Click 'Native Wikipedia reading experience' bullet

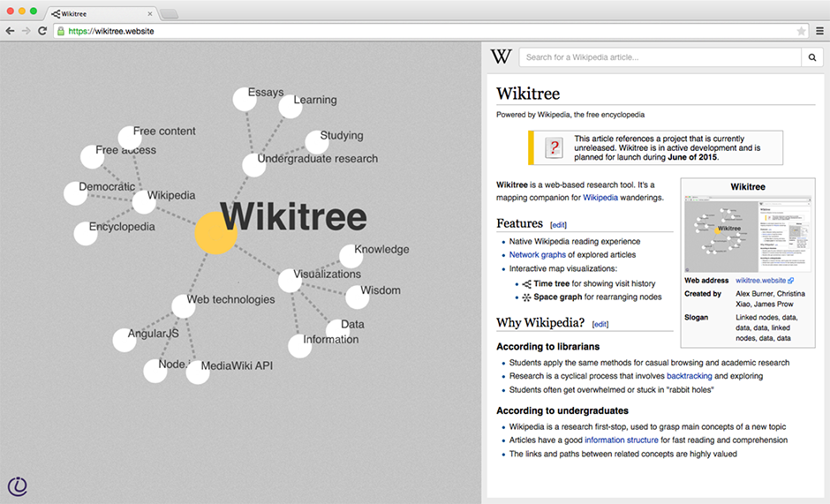coord(574,242)
